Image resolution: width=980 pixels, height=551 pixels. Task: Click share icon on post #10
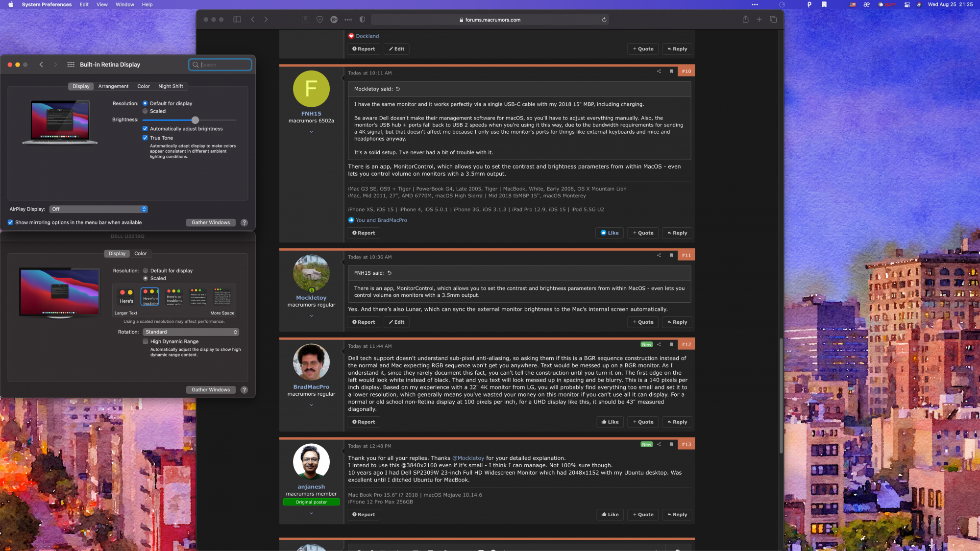coord(659,72)
